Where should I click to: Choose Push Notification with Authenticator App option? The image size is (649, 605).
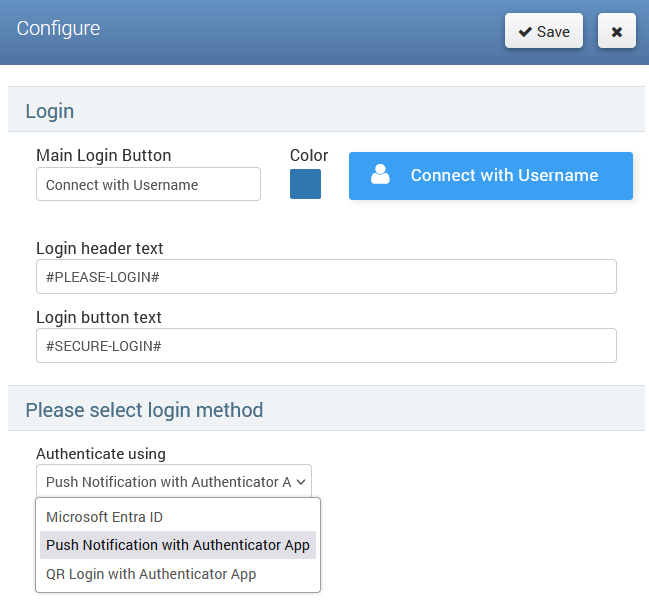178,545
